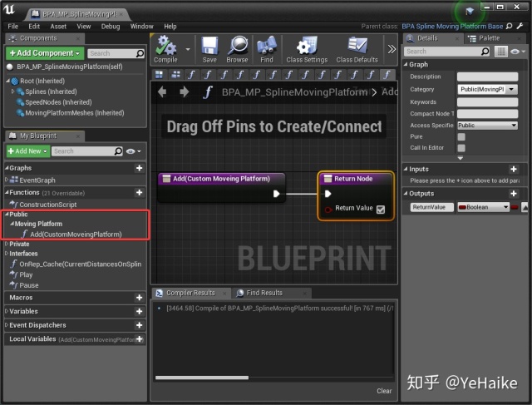Click the first graph tab grid icon
This screenshot has width=532, height=405.
coord(159,74)
